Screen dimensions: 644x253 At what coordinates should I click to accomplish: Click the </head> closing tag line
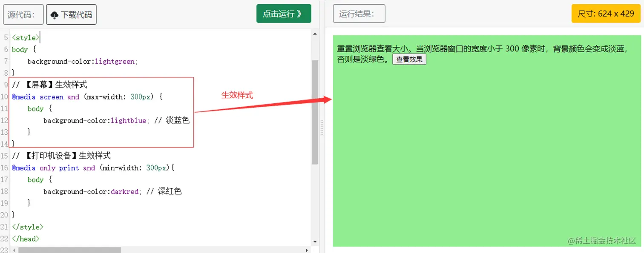(x=26, y=239)
